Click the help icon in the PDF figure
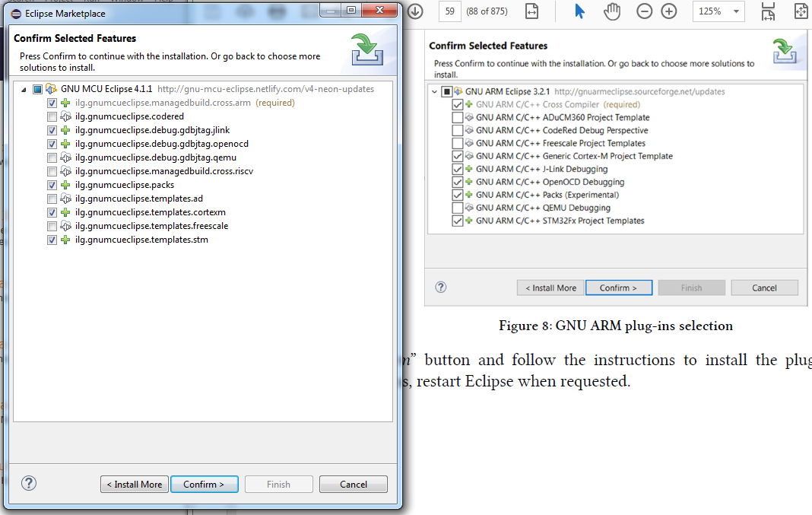Screen dimensions: 812x515 pyautogui.click(x=441, y=288)
